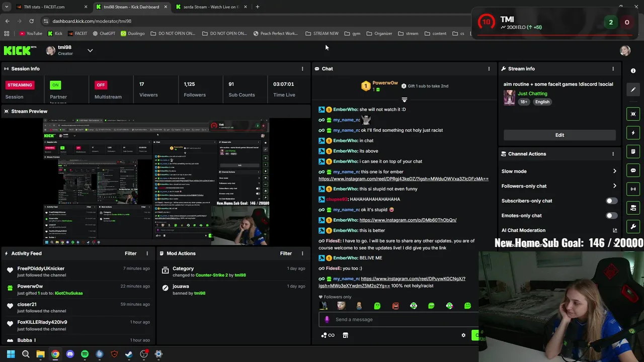Open EmberWho's instagram.com/p link in chat
This screenshot has width=644, height=362.
point(408,220)
